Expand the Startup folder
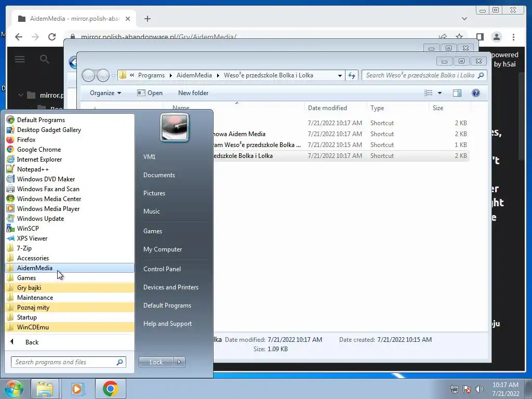 point(70,317)
